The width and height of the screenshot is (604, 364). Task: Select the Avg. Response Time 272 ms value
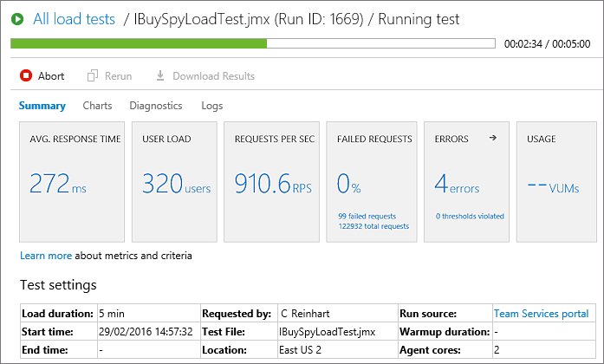[x=58, y=184]
